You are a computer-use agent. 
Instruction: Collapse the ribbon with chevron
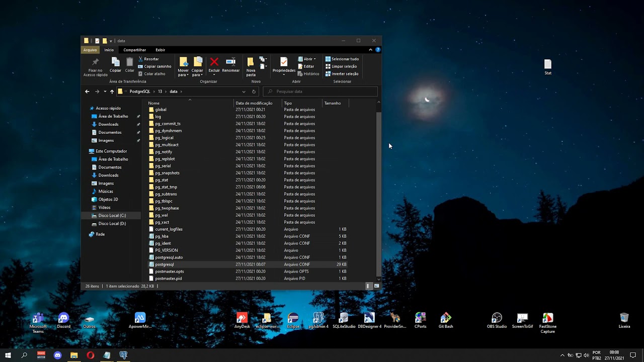(370, 50)
